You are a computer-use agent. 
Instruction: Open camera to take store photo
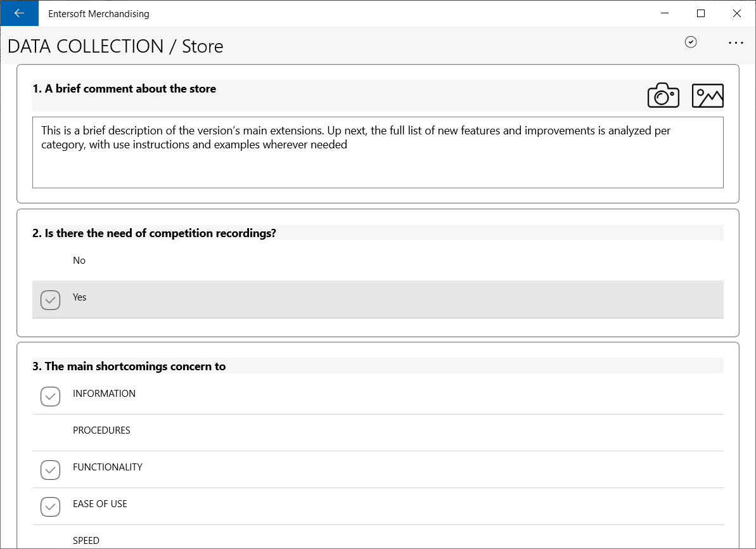click(x=663, y=95)
